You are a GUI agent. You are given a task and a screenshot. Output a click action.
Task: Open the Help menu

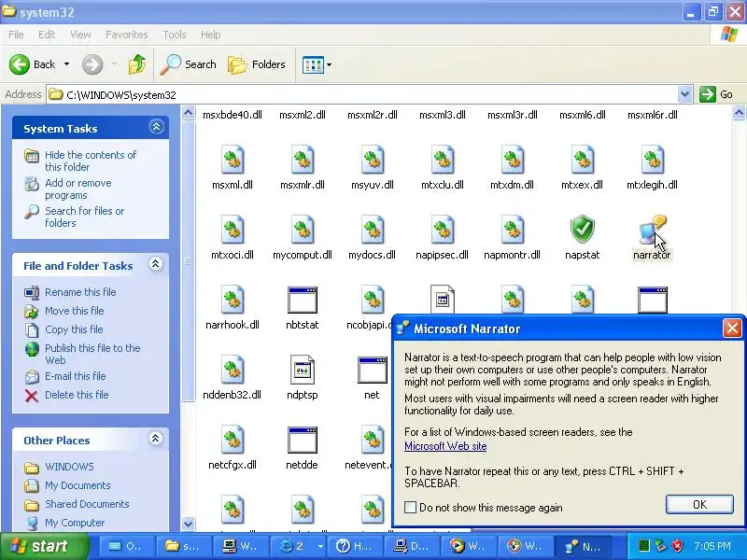[211, 35]
